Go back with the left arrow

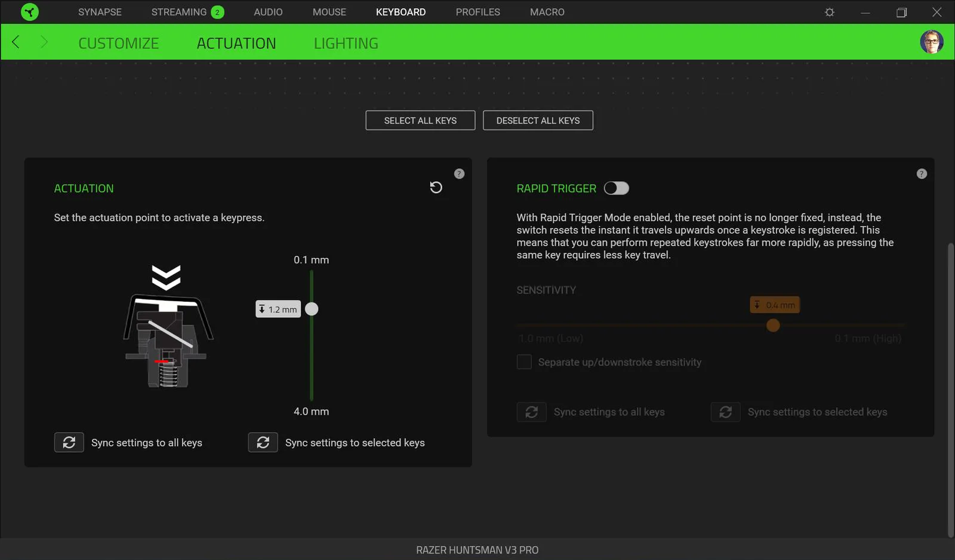point(16,42)
